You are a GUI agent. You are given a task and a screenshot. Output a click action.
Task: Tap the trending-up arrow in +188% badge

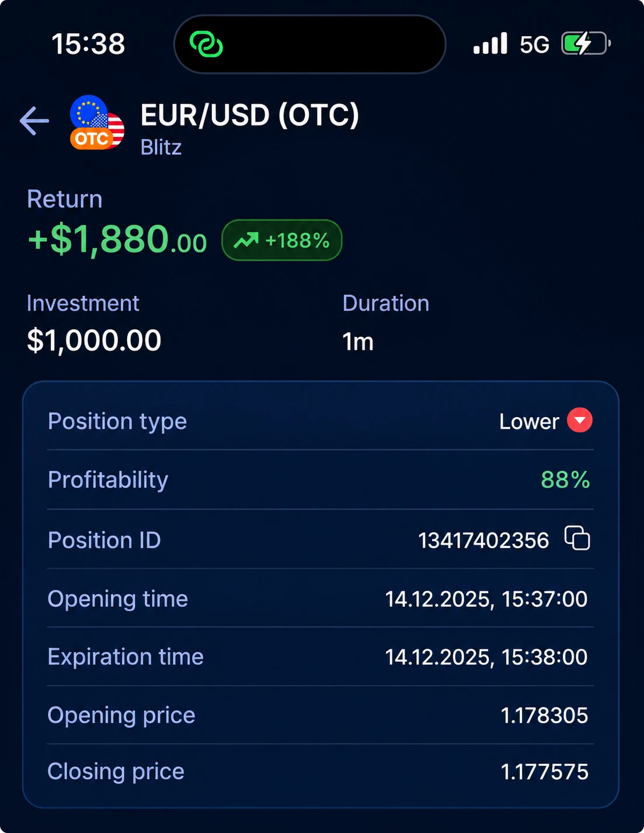pos(246,240)
